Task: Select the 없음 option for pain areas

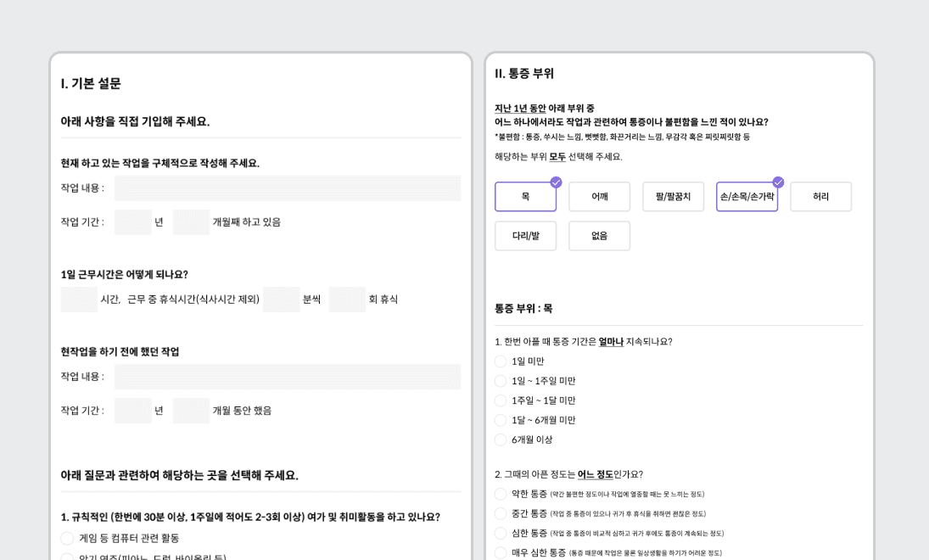Action: pos(599,237)
